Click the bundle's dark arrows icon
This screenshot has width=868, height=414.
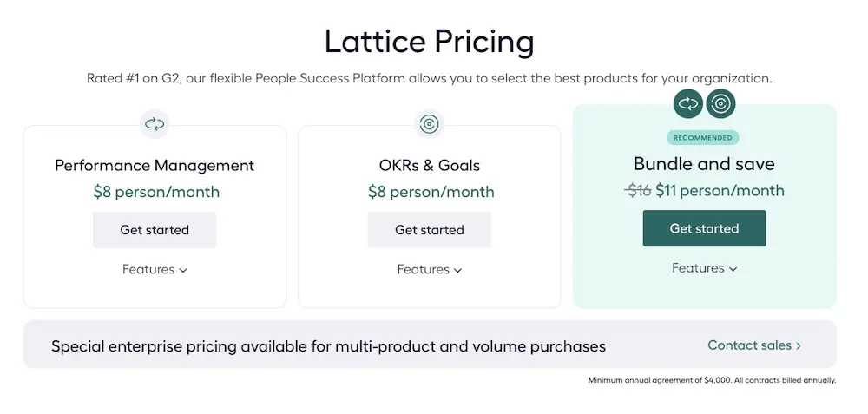pyautogui.click(x=688, y=104)
